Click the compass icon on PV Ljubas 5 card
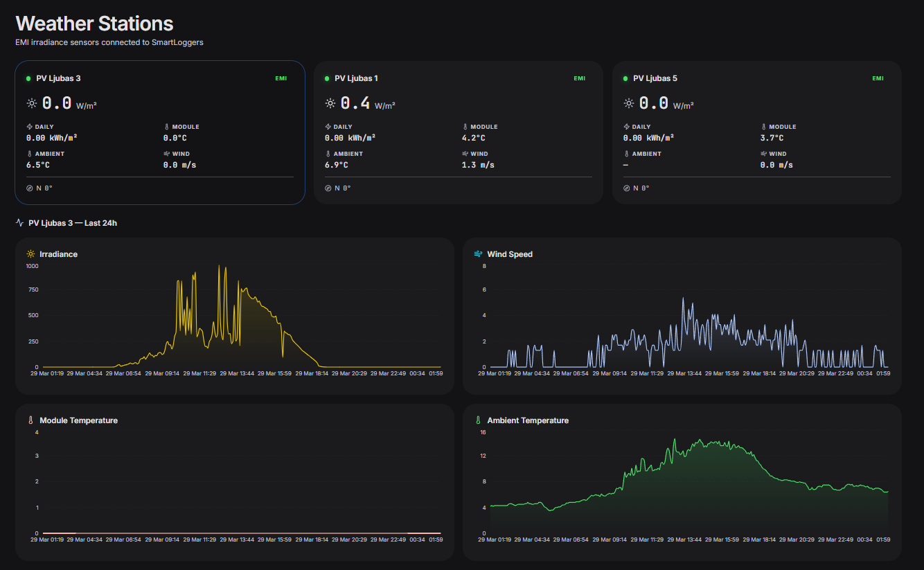Screen dimensions: 924x570 [627, 188]
